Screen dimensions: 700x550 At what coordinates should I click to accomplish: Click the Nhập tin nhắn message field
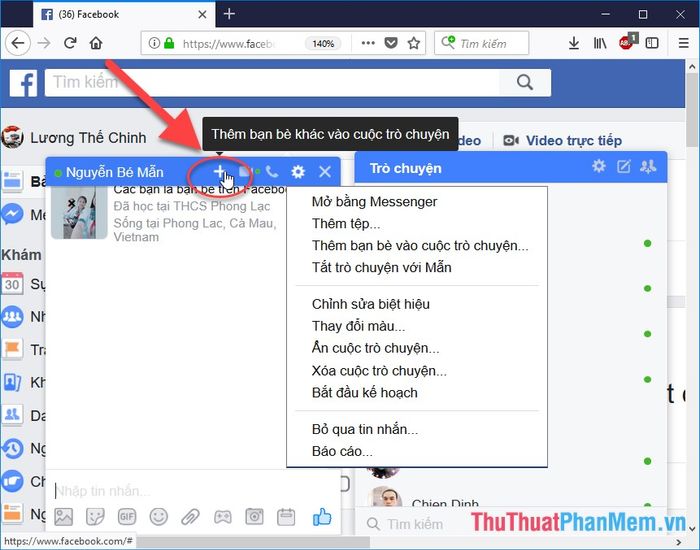pos(193,490)
